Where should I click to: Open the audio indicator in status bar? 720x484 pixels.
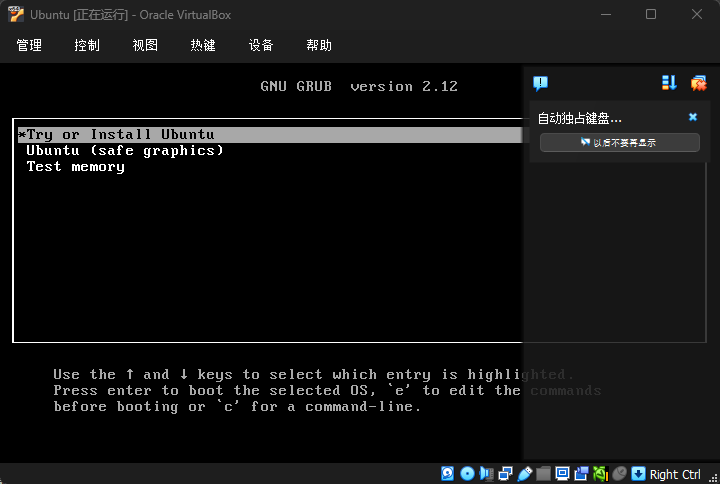click(486, 474)
